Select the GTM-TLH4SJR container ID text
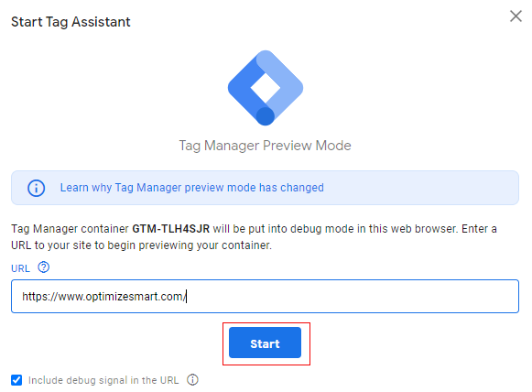The image size is (532, 392). click(171, 229)
